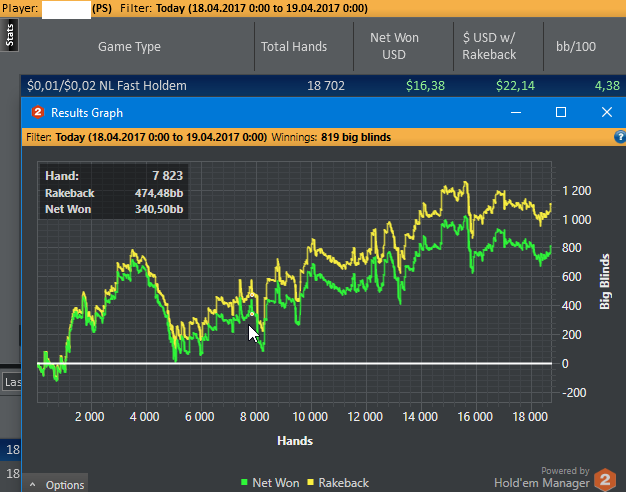
Task: Click the Hold'em Manager 2 title bar icon
Action: (38, 112)
